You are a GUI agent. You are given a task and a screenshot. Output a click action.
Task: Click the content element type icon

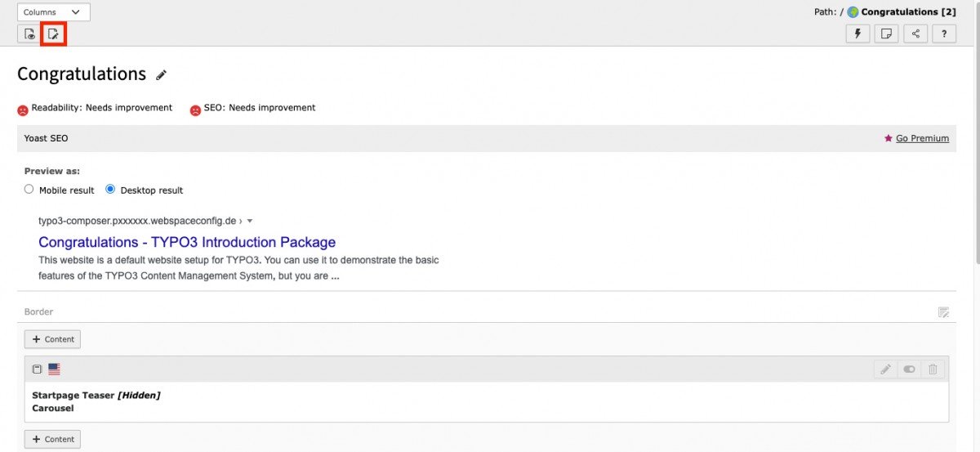(37, 369)
